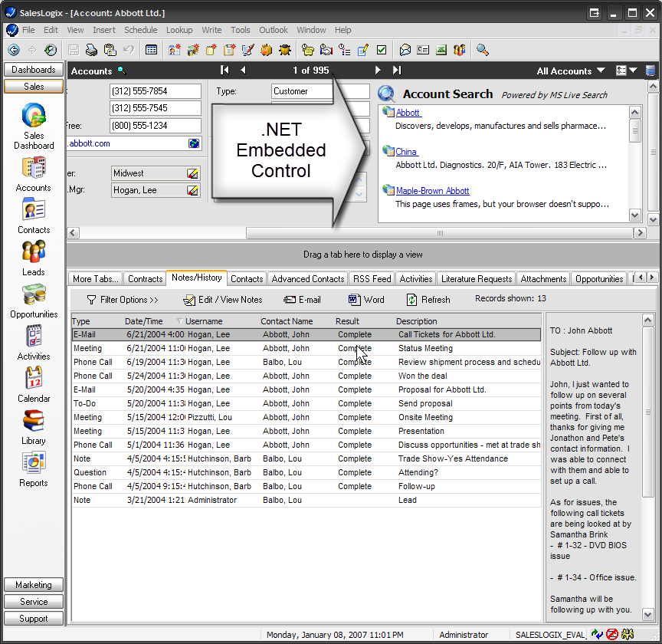The image size is (662, 644).
Task: Go to the previous account record
Action: 243,70
